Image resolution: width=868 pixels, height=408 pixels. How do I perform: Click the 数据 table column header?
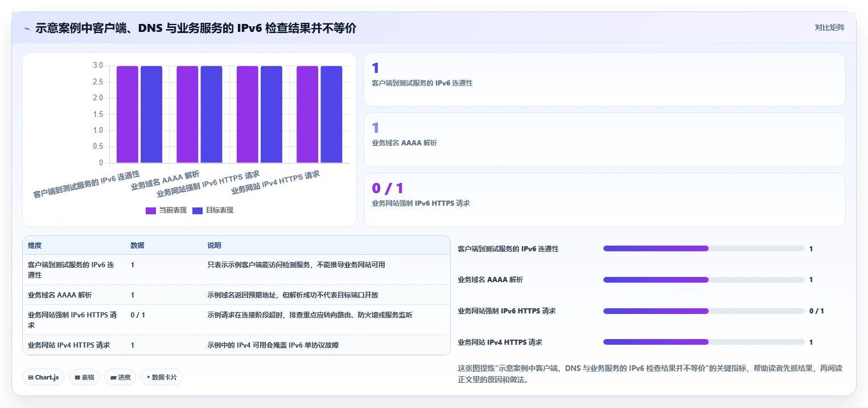tap(137, 246)
